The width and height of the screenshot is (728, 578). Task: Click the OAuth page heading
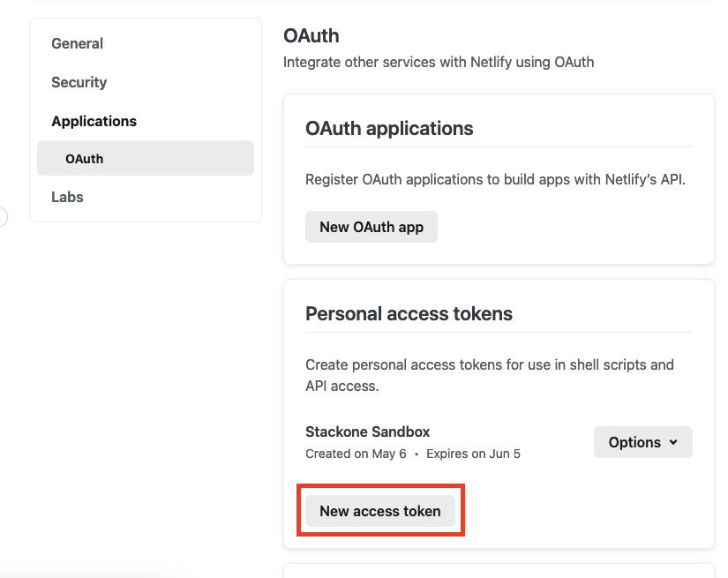(x=311, y=35)
